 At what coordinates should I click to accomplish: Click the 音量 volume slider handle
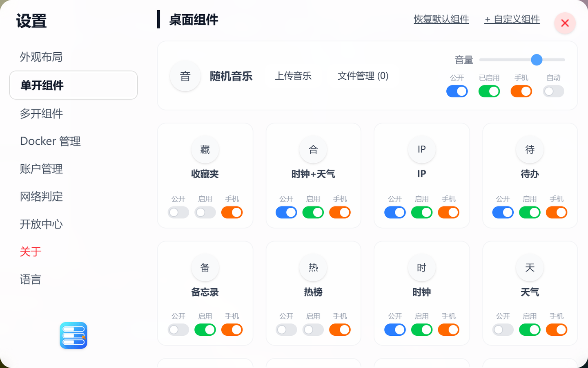click(x=537, y=60)
